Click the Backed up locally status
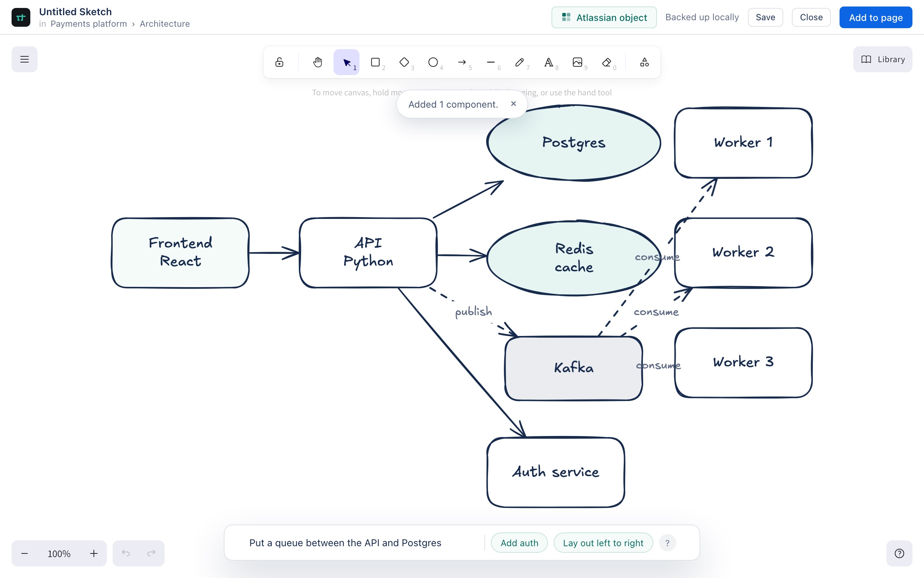This screenshot has height=578, width=924. [702, 17]
